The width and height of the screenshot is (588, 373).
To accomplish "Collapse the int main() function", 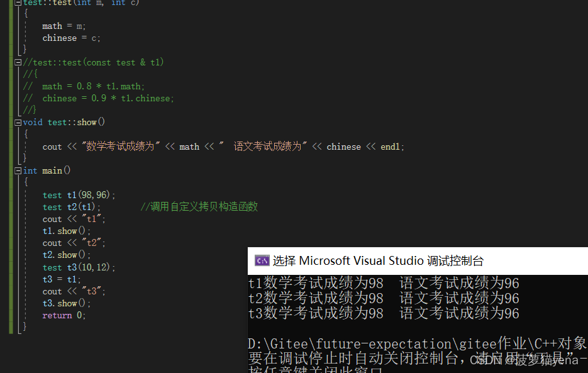I will pos(18,170).
